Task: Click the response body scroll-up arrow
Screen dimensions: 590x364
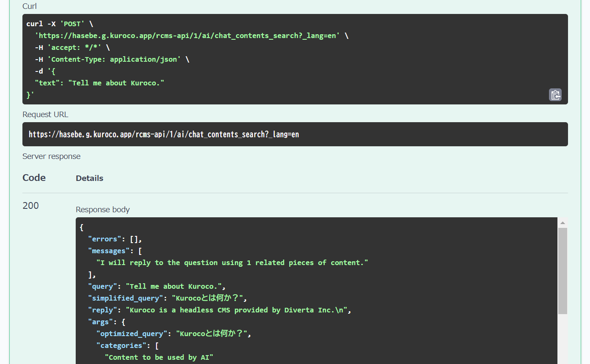Action: point(562,223)
